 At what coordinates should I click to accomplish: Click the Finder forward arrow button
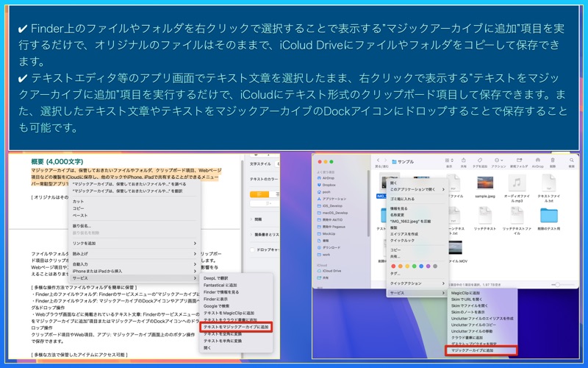pyautogui.click(x=385, y=160)
